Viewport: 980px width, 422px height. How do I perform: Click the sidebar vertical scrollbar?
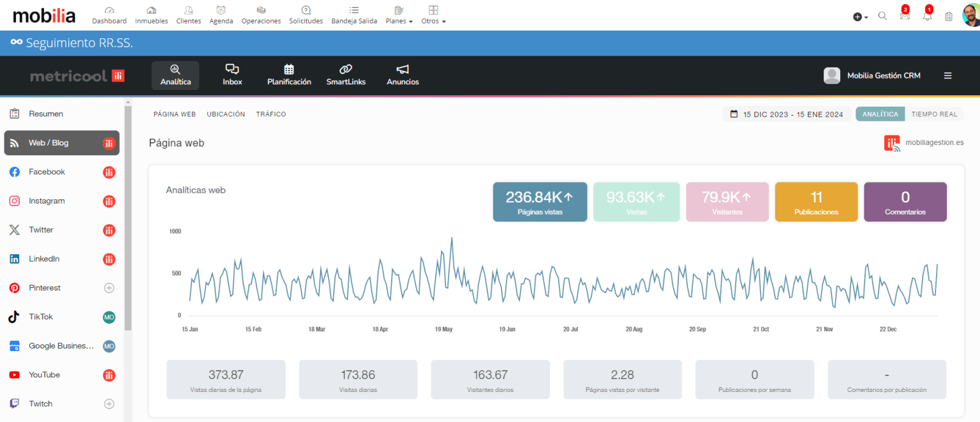(x=128, y=217)
